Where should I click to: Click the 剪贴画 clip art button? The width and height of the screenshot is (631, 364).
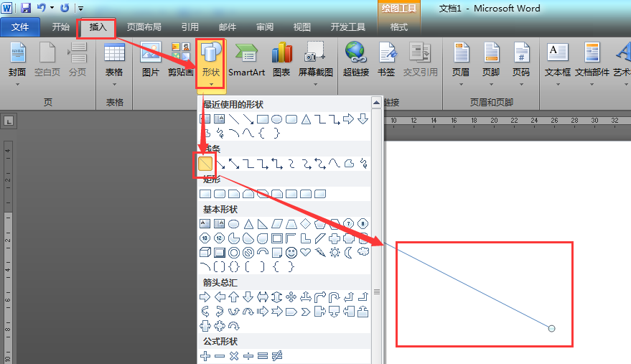(x=181, y=59)
